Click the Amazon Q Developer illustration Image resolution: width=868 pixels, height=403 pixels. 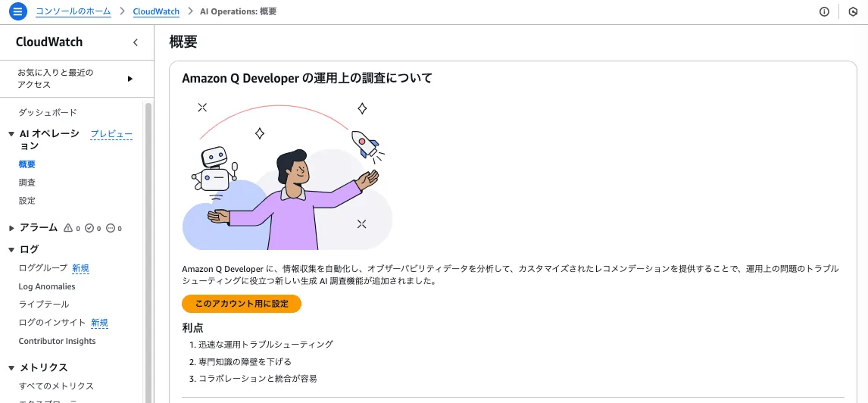point(287,176)
